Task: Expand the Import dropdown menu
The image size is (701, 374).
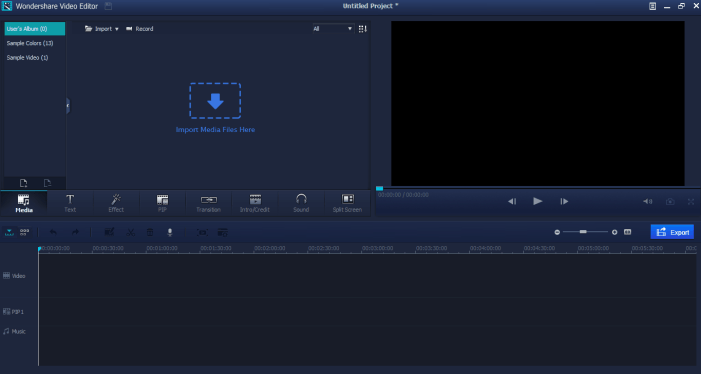Action: point(102,29)
